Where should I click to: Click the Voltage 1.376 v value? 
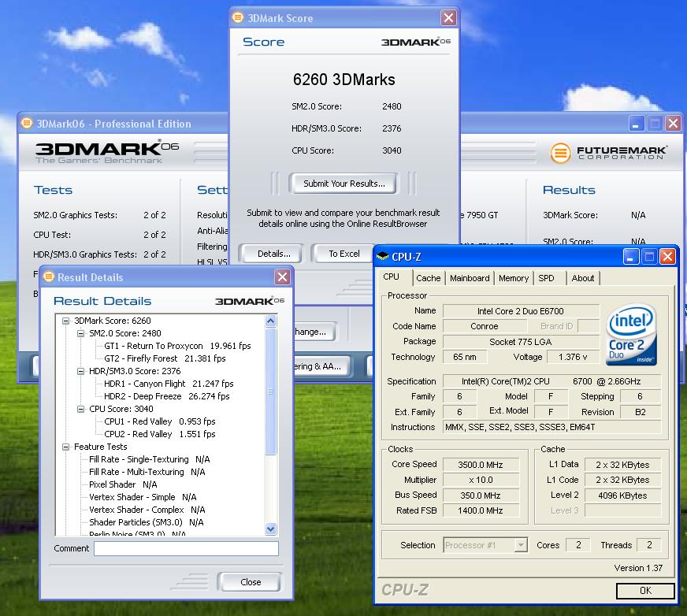[x=573, y=357]
